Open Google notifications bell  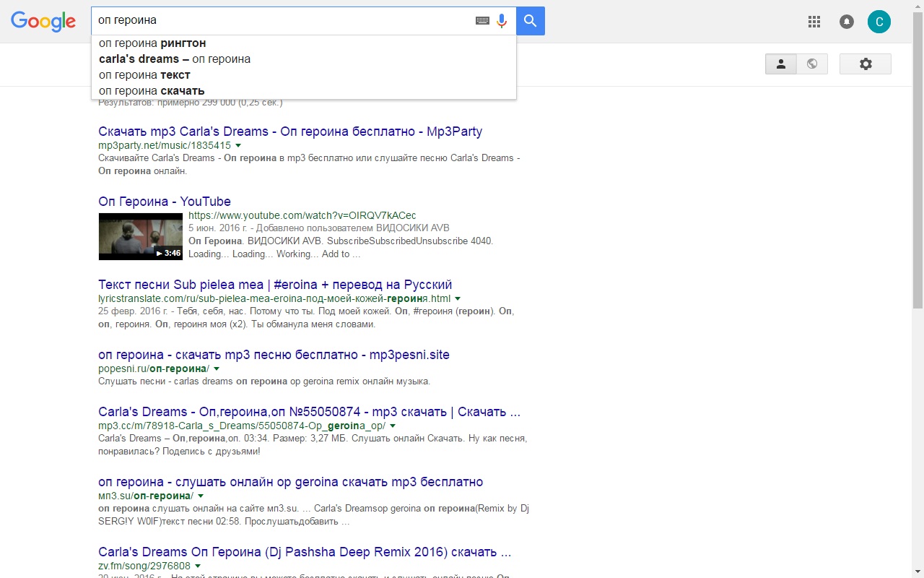[x=847, y=22]
